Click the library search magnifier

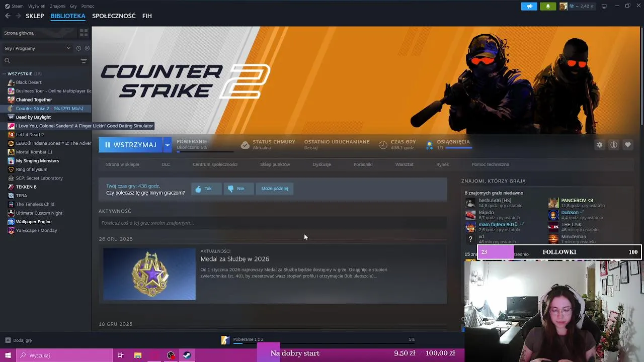(x=7, y=61)
